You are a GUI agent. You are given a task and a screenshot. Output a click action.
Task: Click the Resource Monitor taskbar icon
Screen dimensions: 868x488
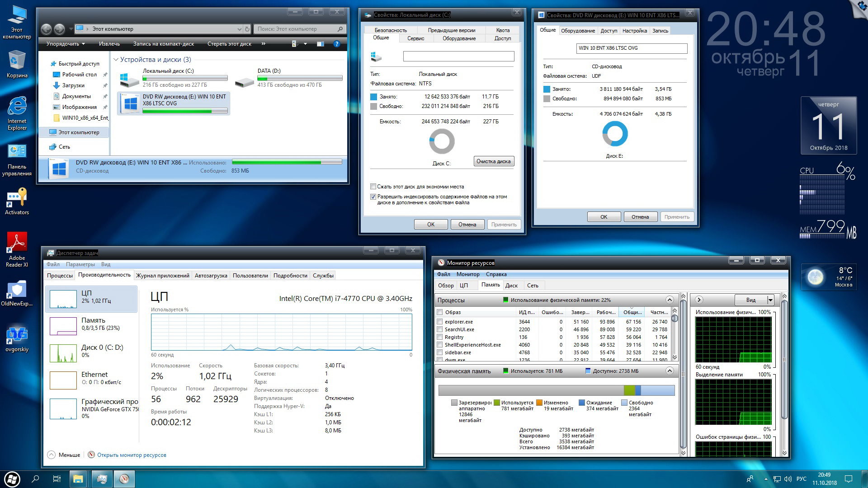(x=124, y=479)
